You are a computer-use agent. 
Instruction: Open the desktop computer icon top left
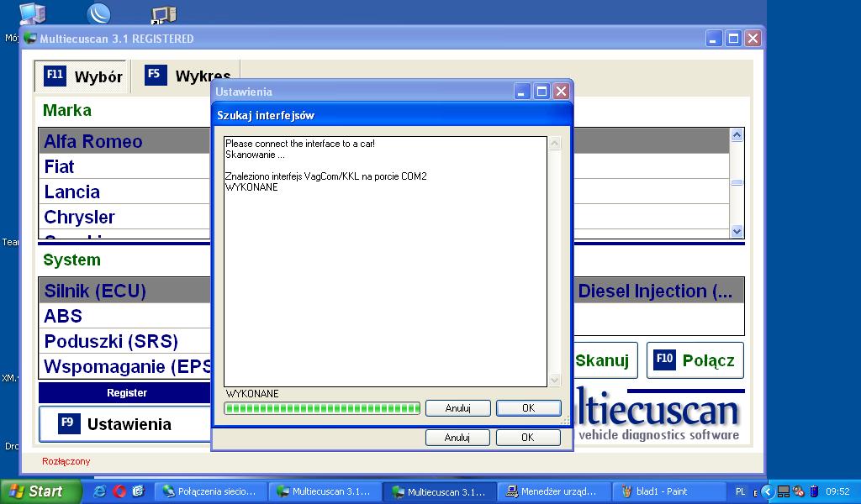32,13
